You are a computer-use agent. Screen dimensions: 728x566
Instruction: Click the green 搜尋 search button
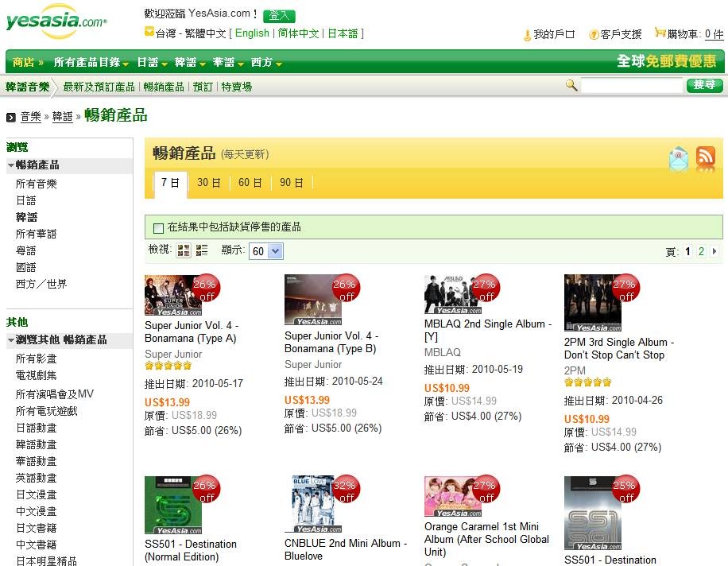pyautogui.click(x=704, y=85)
